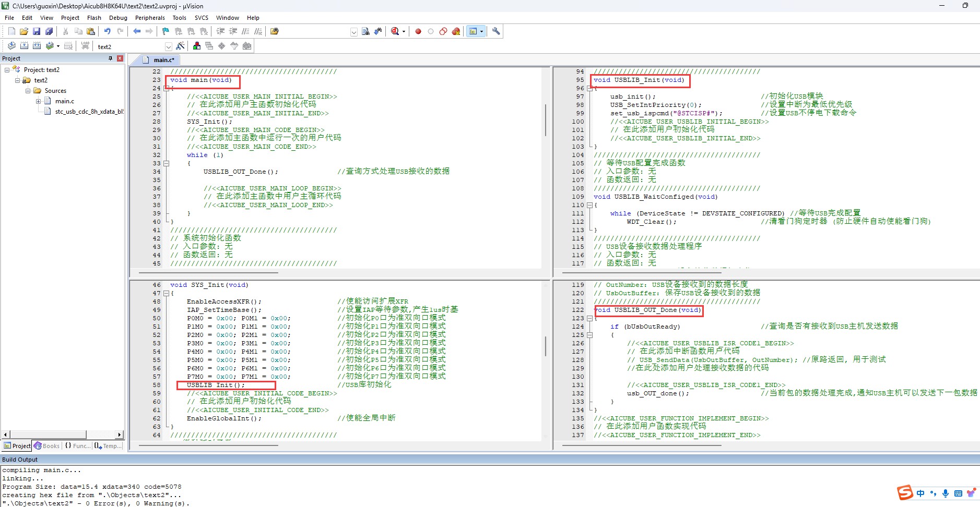Open the Configuration wrench icon
Viewport: 980px width, 507px height.
tap(496, 31)
